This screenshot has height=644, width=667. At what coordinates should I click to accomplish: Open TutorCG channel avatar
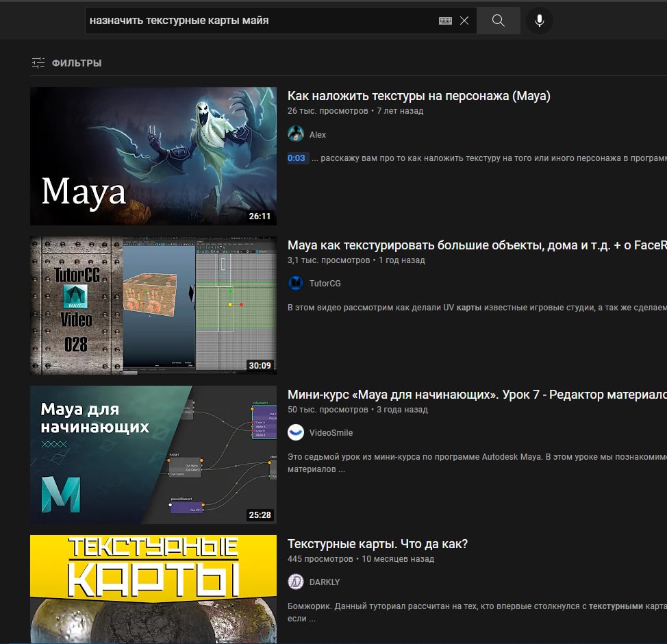pyautogui.click(x=296, y=283)
